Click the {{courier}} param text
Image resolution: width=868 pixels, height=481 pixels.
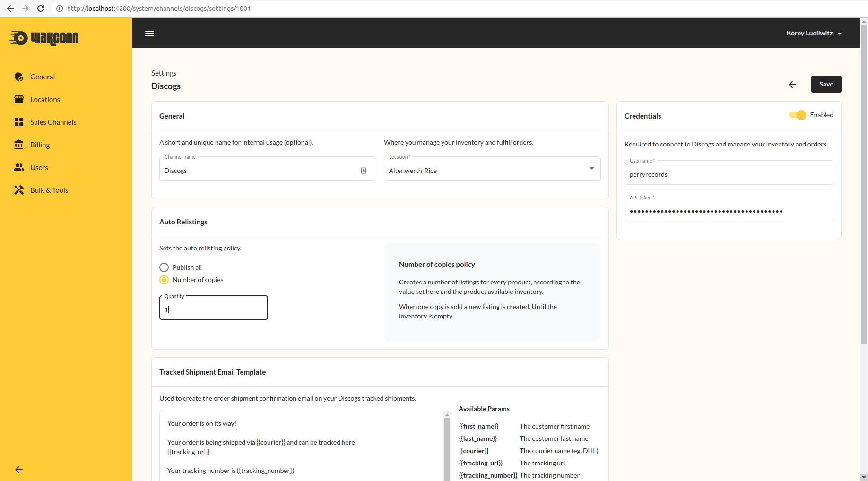[x=474, y=451]
